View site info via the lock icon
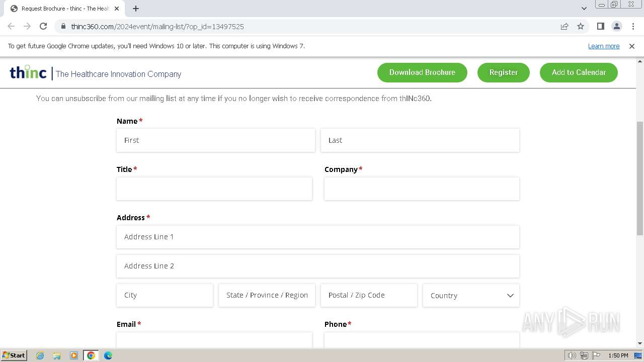The image size is (644, 362). click(x=63, y=26)
